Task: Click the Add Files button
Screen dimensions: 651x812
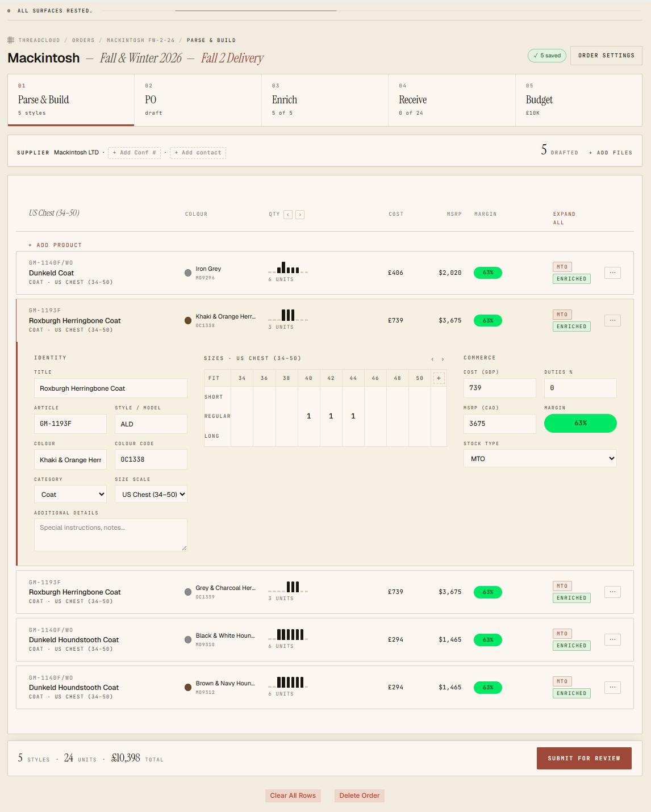Action: [x=611, y=153]
